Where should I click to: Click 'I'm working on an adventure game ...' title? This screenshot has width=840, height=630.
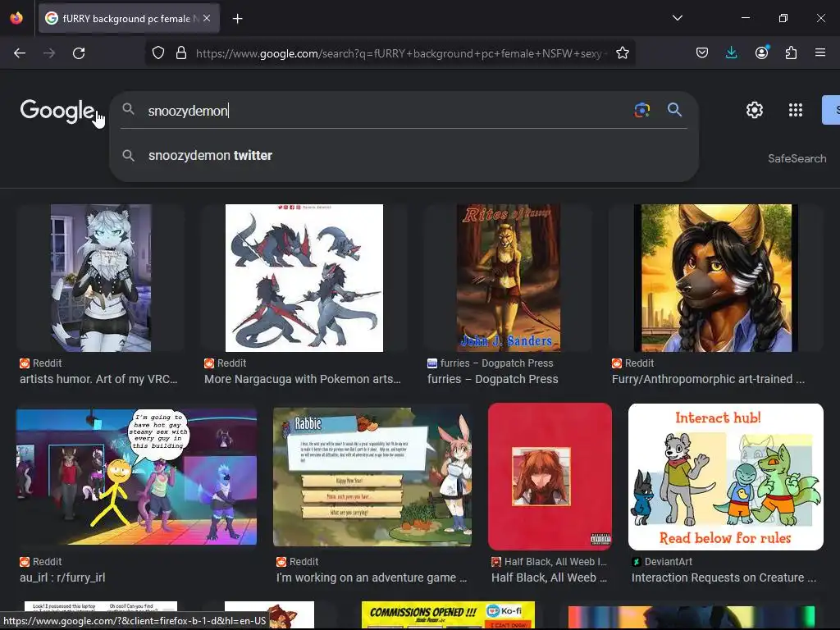(372, 577)
